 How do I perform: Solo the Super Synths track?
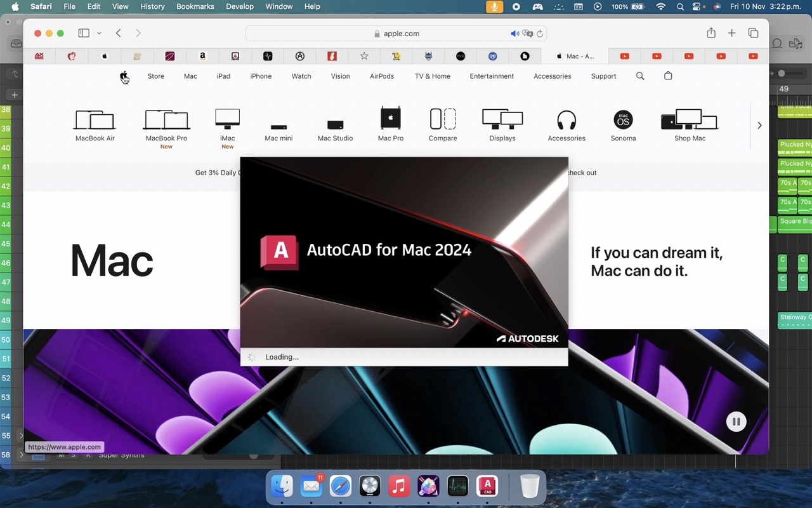75,455
